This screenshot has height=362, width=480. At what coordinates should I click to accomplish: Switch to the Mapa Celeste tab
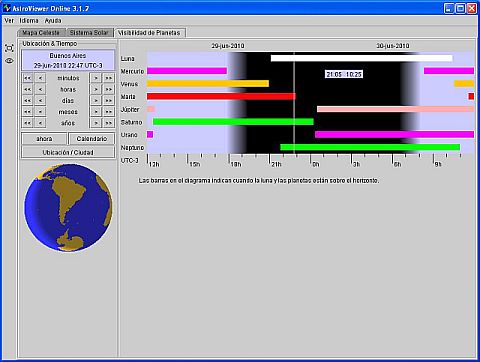[41, 33]
